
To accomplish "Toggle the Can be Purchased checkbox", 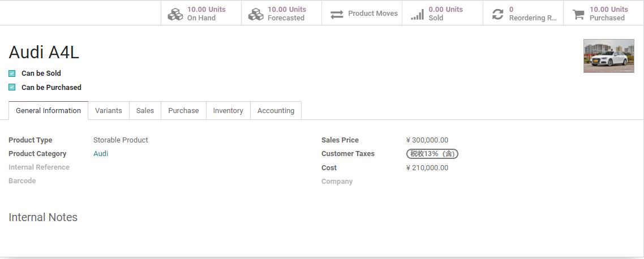I will pyautogui.click(x=12, y=87).
